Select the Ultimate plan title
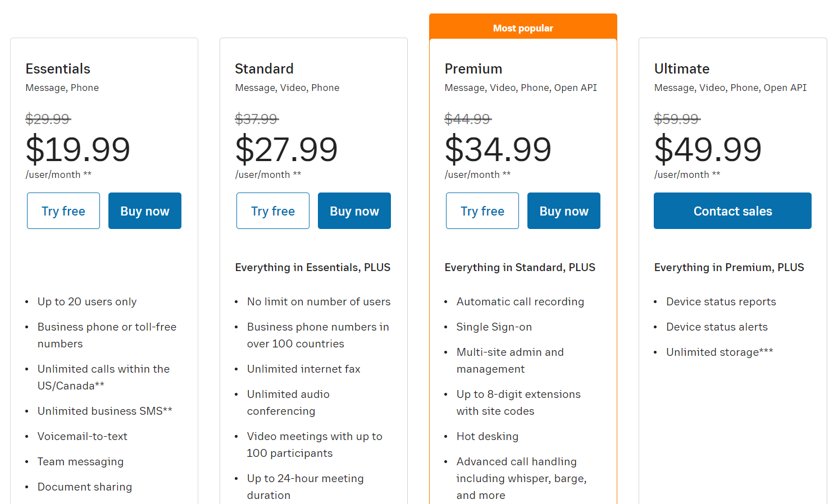Image resolution: width=838 pixels, height=504 pixels. tap(682, 68)
